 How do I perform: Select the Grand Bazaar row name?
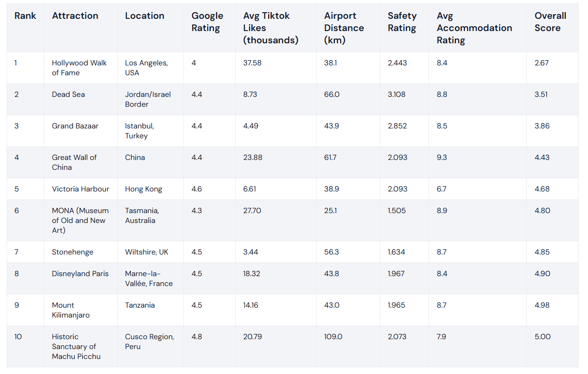[x=75, y=126]
